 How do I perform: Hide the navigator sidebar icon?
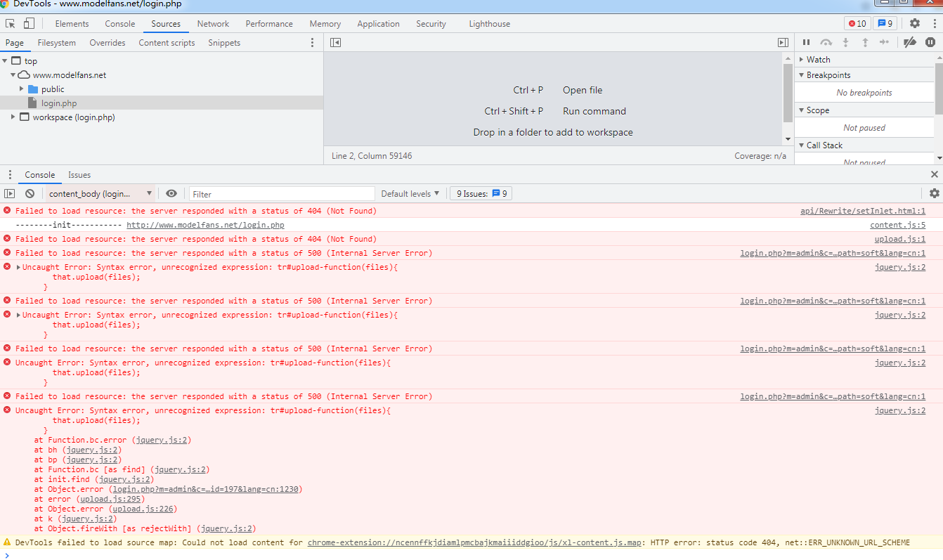point(335,43)
